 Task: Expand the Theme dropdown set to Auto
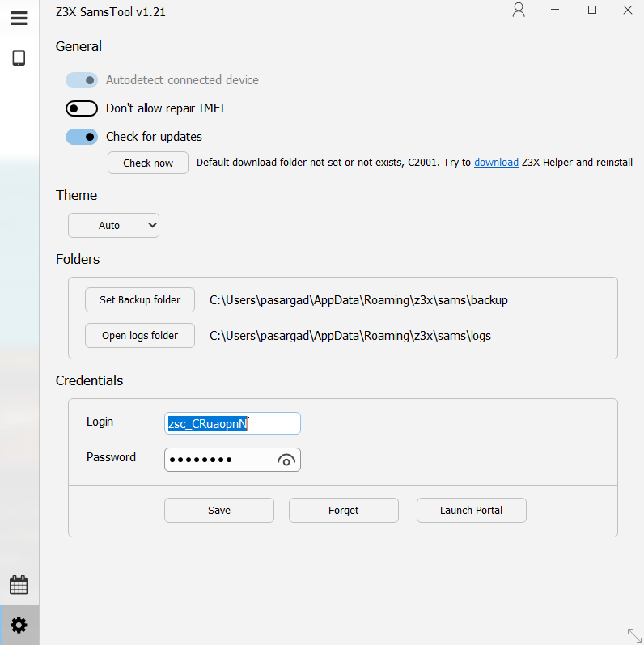pos(113,226)
